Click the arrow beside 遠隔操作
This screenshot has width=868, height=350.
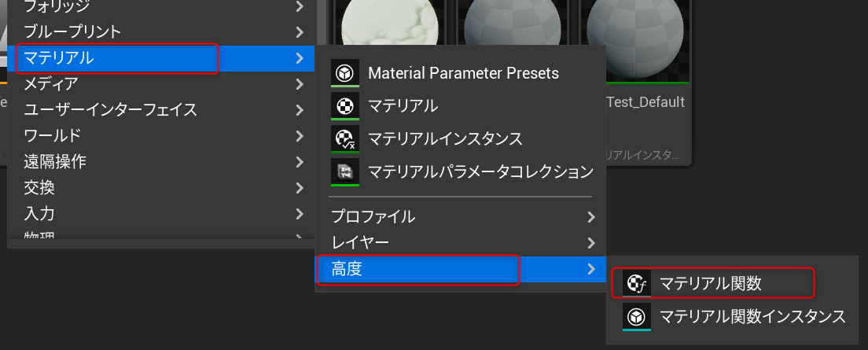(x=300, y=162)
